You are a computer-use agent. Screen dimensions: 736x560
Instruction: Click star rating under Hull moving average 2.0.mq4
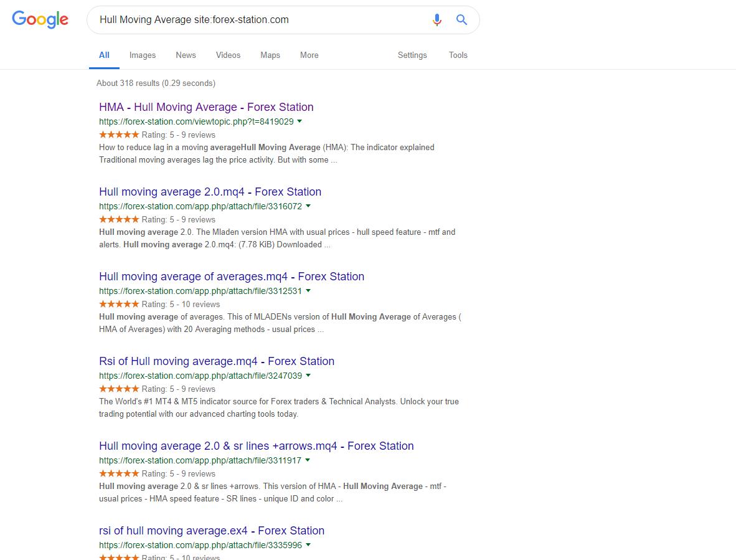(119, 219)
